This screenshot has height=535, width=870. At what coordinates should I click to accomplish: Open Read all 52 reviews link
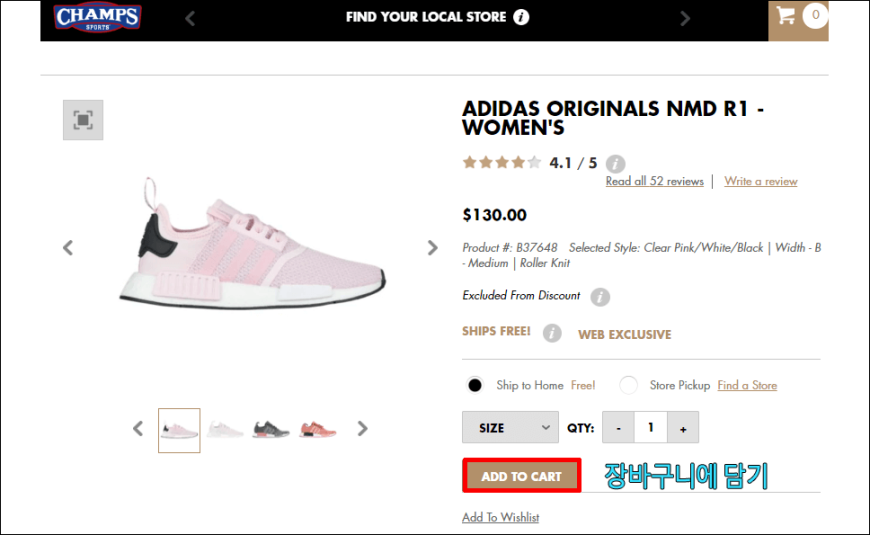point(654,181)
